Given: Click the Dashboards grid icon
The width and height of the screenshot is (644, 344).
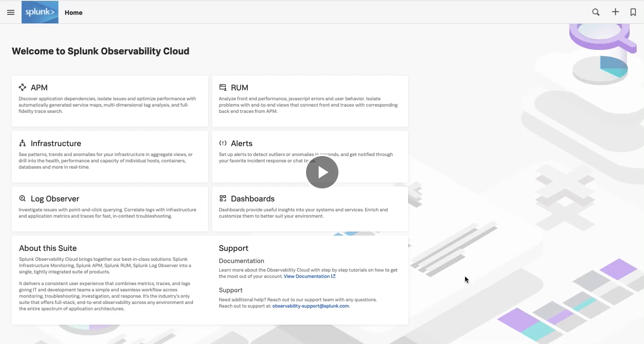Looking at the screenshot, I should (223, 198).
